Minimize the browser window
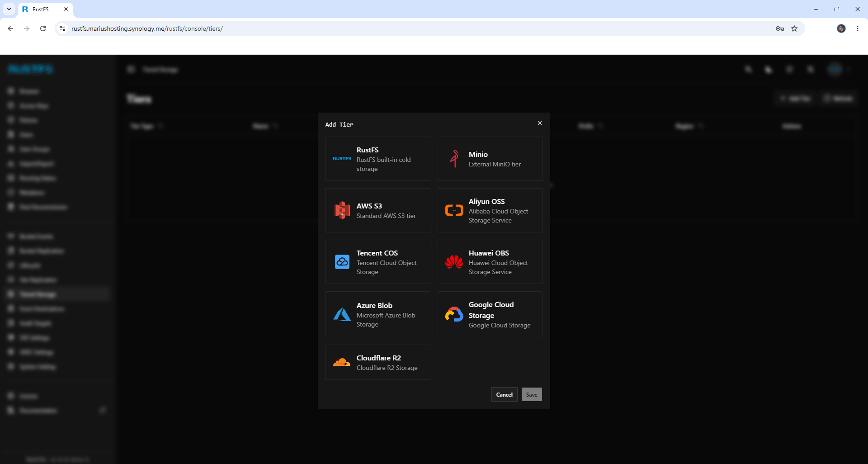The width and height of the screenshot is (868, 464). point(816,9)
